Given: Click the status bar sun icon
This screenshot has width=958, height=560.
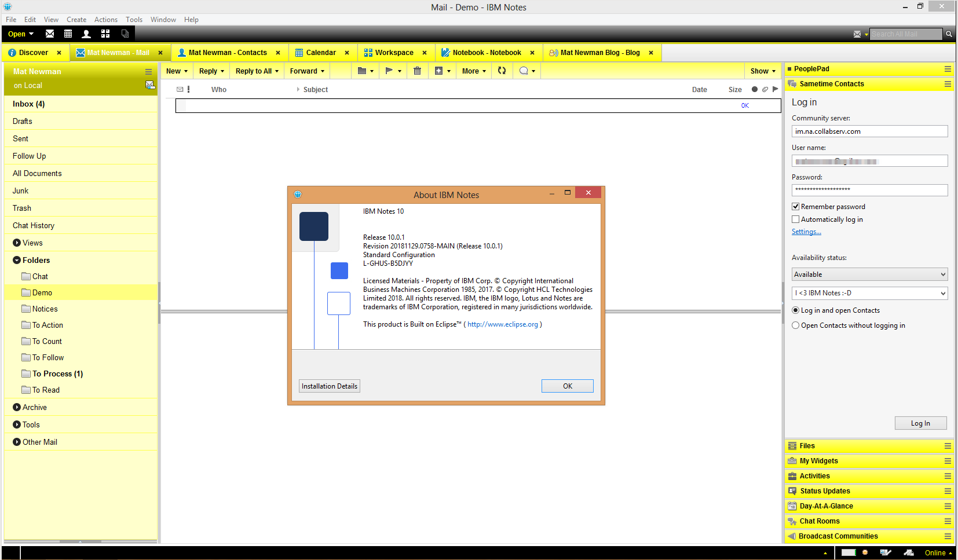Looking at the screenshot, I should coord(865,552).
